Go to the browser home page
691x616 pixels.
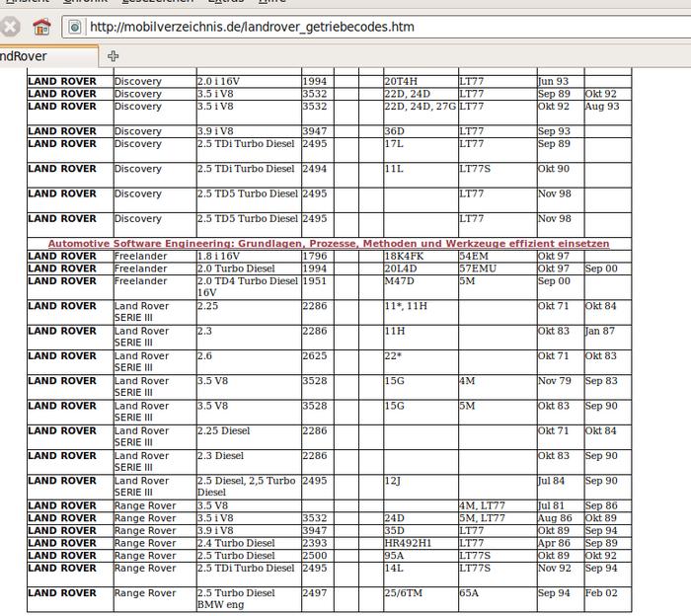[41, 27]
